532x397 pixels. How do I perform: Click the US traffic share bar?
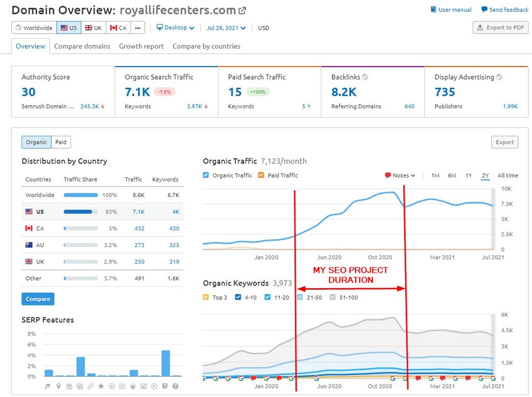click(x=81, y=212)
